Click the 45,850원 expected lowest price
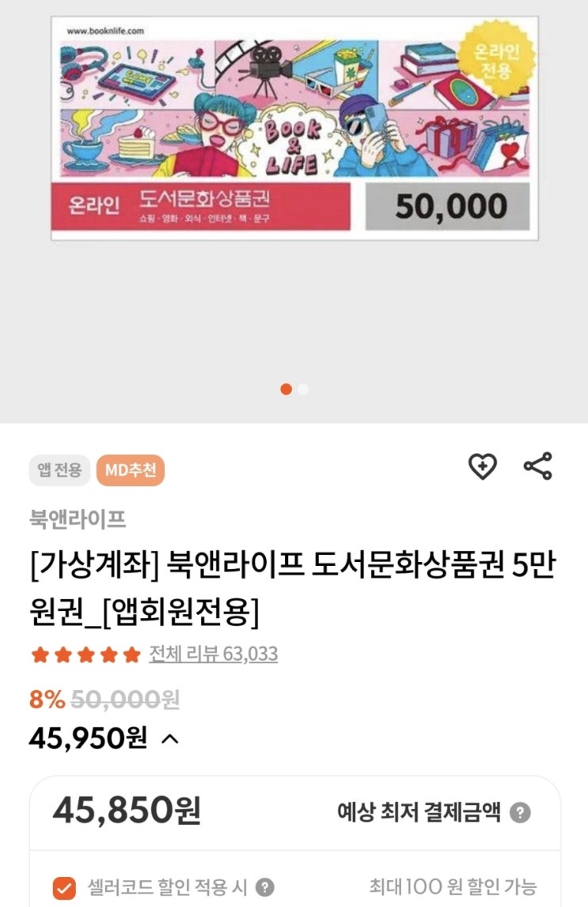This screenshot has width=588, height=907. click(x=127, y=810)
